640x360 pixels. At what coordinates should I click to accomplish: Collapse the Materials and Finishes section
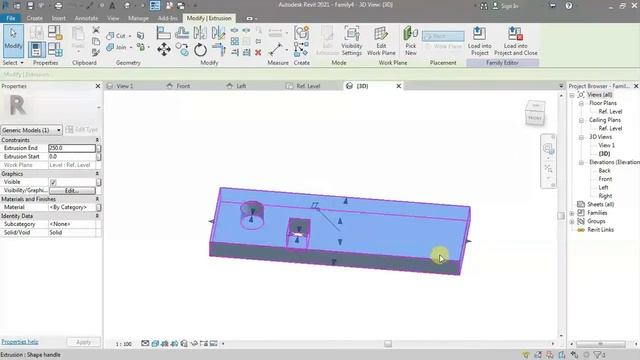97,199
